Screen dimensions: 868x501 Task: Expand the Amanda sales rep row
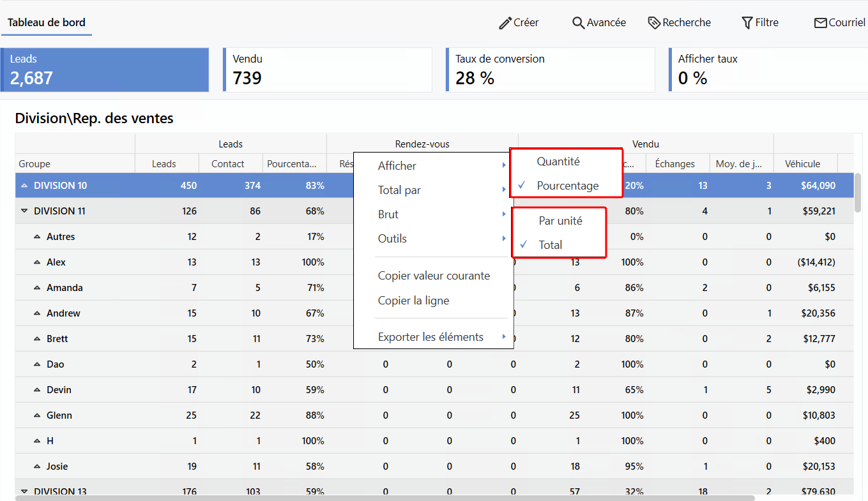coord(38,288)
